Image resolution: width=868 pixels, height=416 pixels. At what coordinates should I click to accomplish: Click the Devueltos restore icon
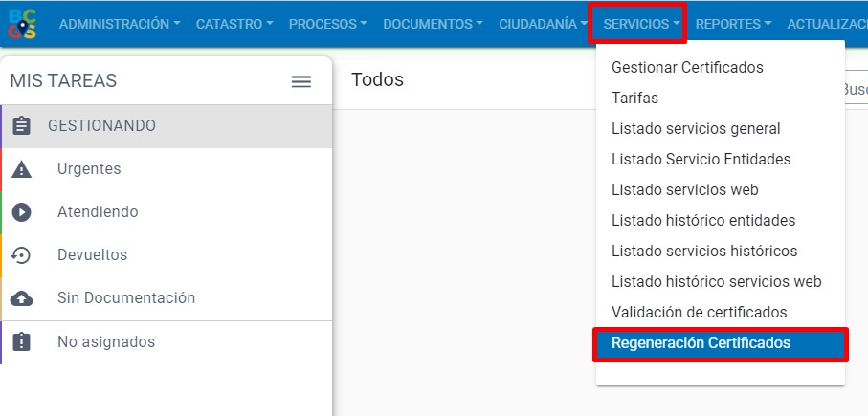(22, 255)
